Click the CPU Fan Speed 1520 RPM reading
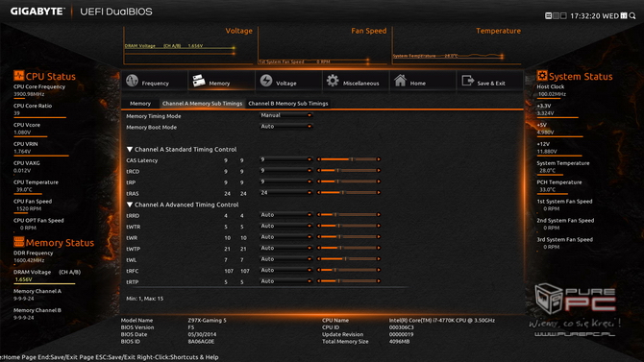The height and width of the screenshot is (362, 644). click(x=28, y=208)
